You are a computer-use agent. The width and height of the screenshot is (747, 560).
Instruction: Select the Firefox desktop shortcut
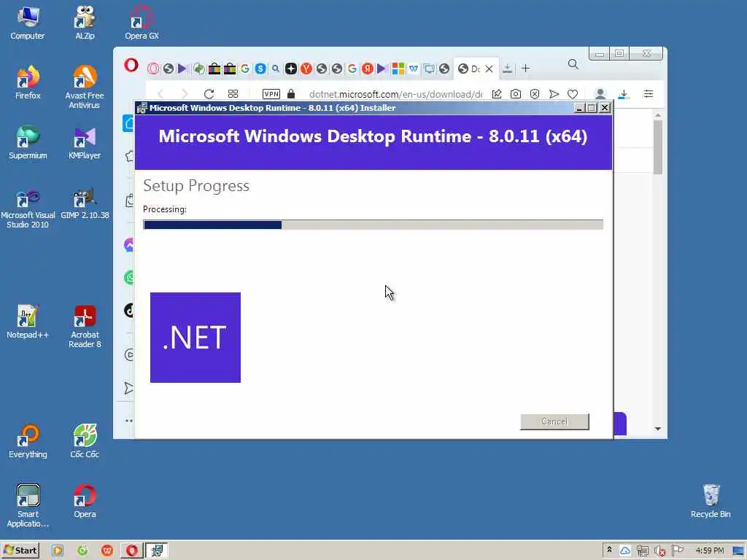[x=28, y=82]
